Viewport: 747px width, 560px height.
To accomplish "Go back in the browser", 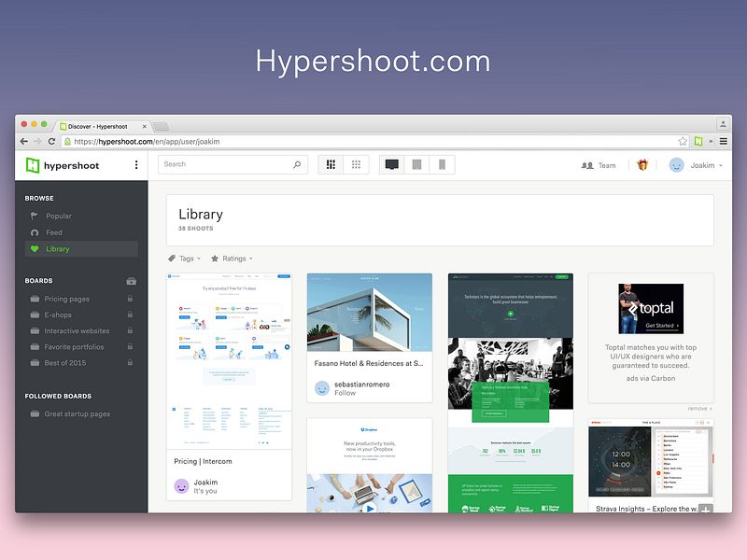I will (x=24, y=142).
